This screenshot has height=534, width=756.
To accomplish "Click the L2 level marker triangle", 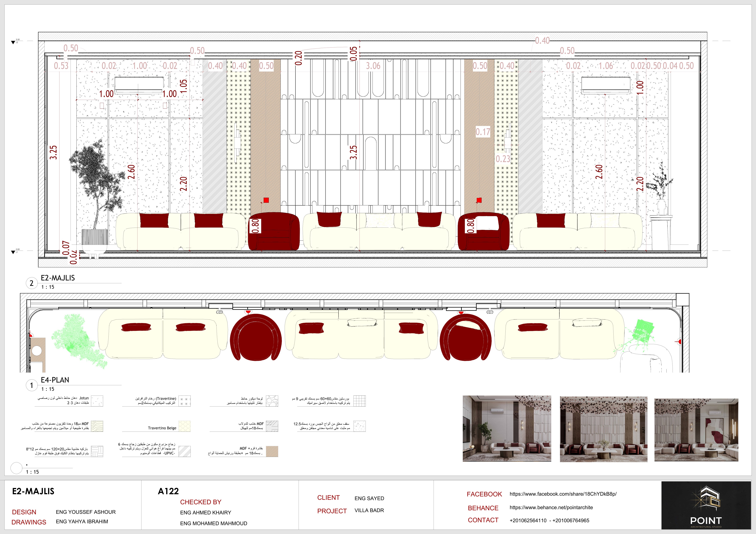I will click(13, 43).
